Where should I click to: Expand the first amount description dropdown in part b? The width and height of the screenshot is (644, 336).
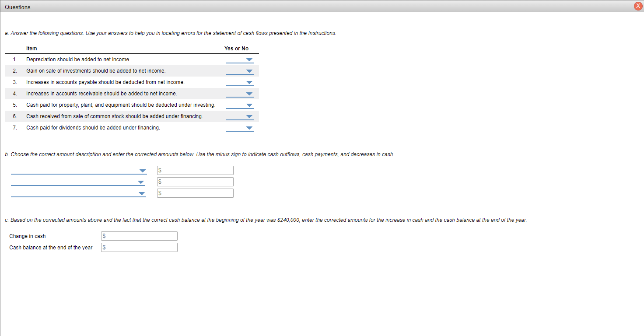79,171
